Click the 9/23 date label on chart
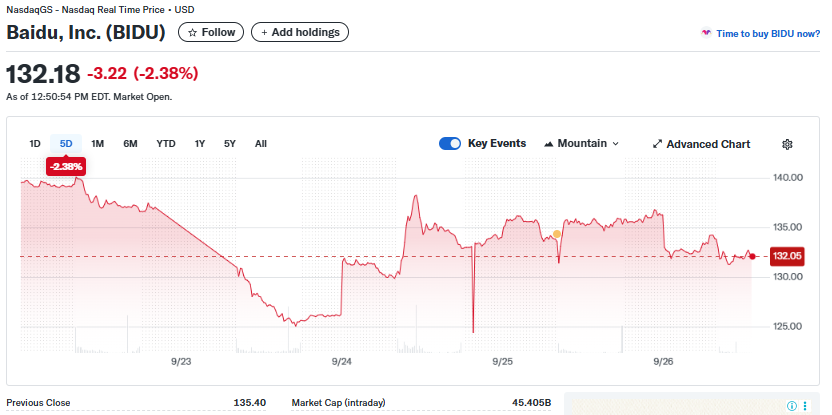Image resolution: width=832 pixels, height=415 pixels. pyautogui.click(x=181, y=362)
